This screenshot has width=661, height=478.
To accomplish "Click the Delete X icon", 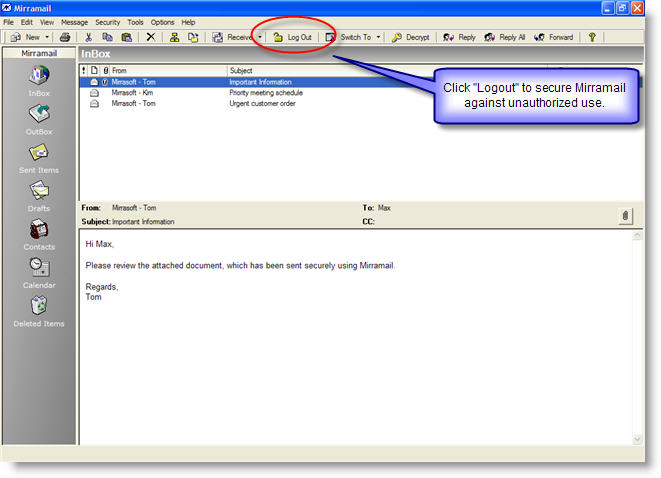I will (x=150, y=37).
